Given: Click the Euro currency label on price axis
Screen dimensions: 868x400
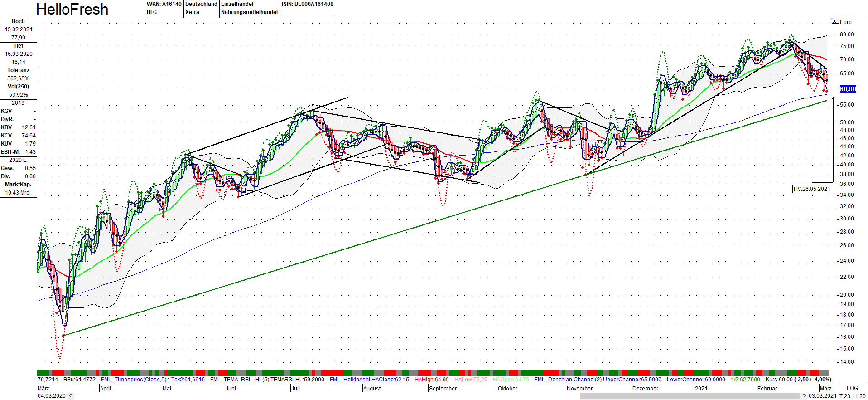Looking at the screenshot, I should (x=845, y=22).
